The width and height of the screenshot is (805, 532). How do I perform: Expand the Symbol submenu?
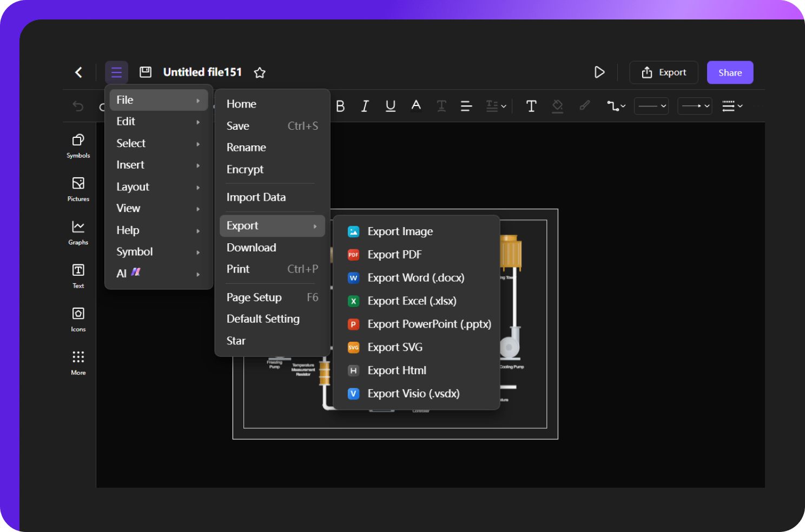pos(159,252)
